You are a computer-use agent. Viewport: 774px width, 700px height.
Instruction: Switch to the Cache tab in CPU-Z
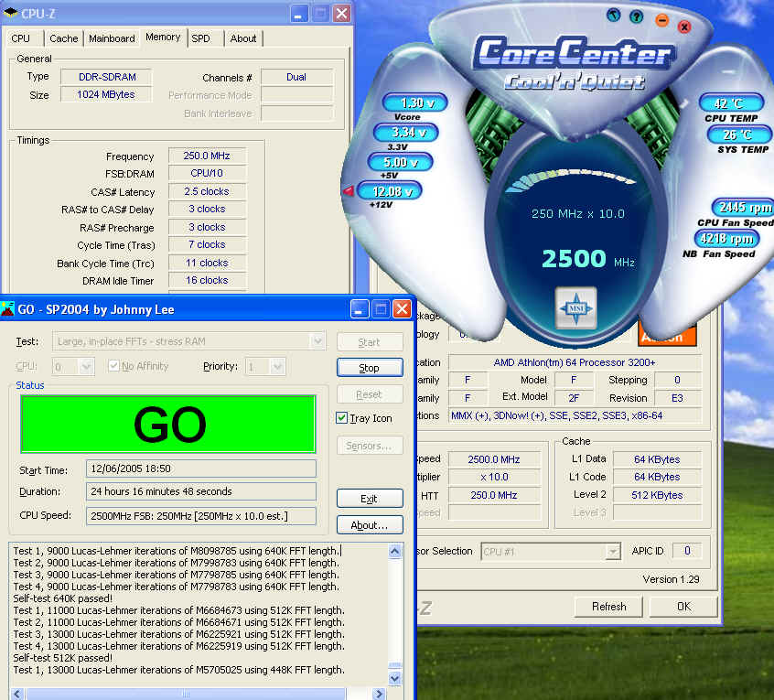64,38
